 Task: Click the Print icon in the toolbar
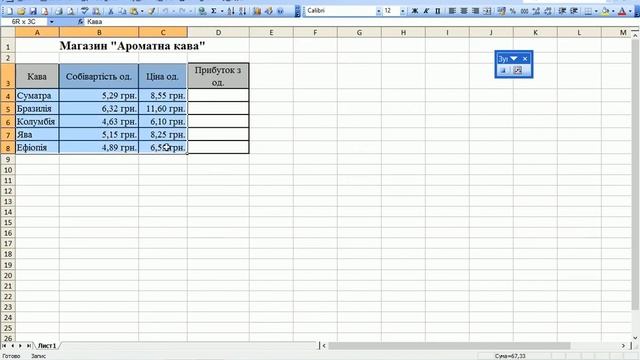58,11
